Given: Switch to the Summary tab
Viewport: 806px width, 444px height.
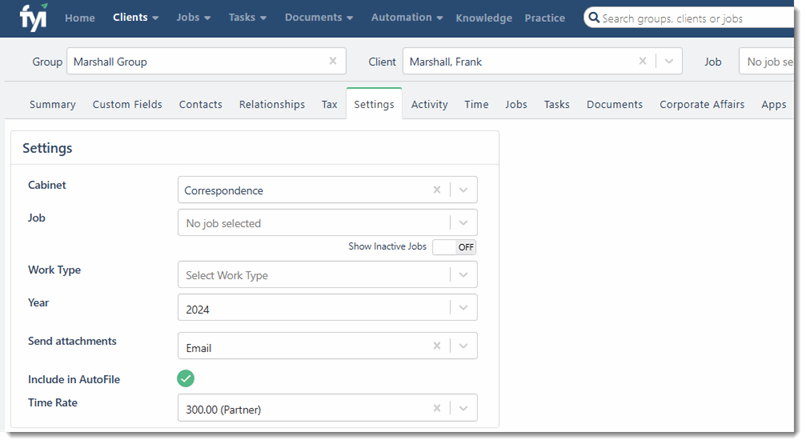Looking at the screenshot, I should [x=52, y=104].
